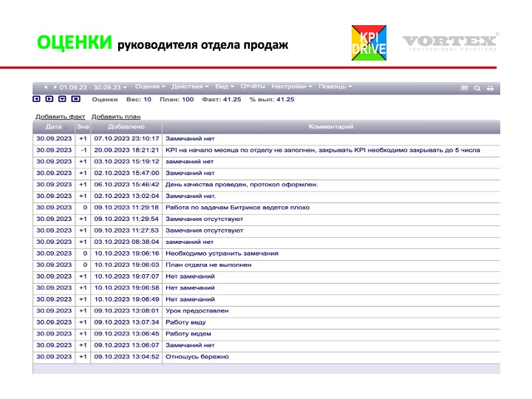Image resolution: width=532 pixels, height=399 pixels.
Task: Open the Помощь menu
Action: [335, 87]
